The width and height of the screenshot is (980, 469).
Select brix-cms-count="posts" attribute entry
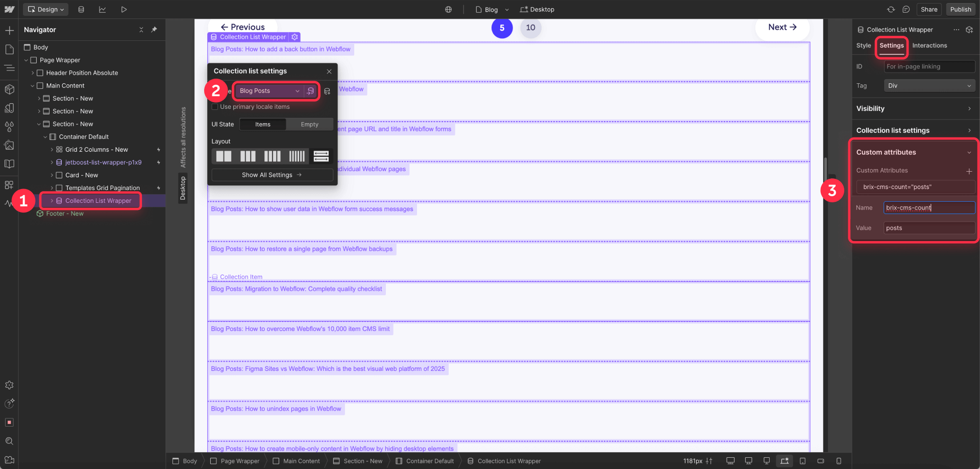click(x=916, y=187)
